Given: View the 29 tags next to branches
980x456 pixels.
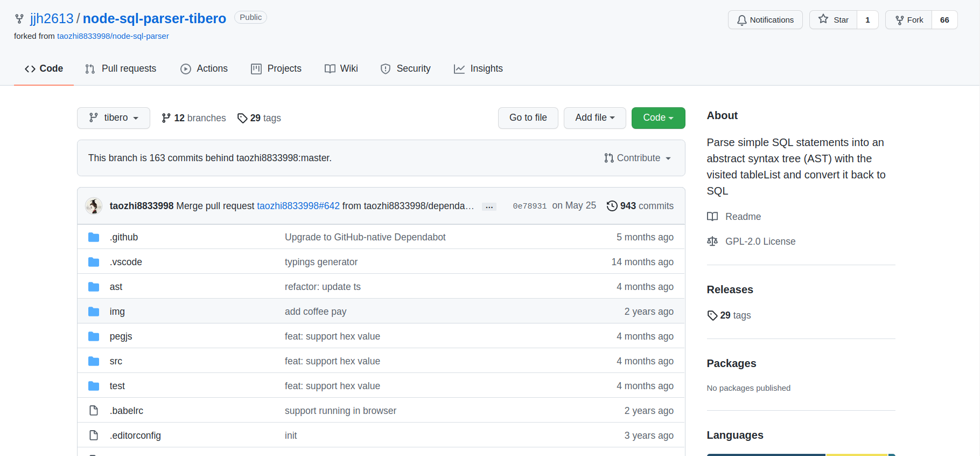Looking at the screenshot, I should click(x=259, y=118).
